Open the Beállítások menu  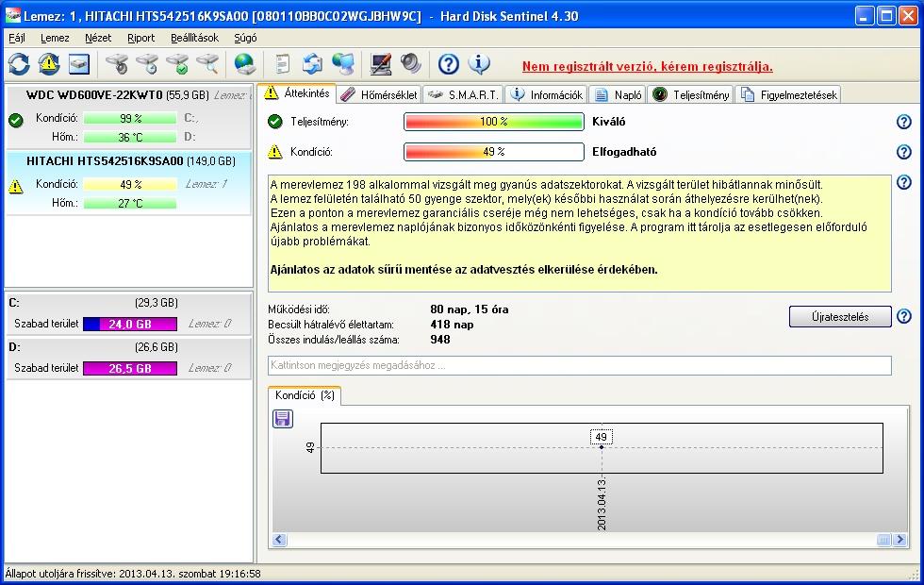[194, 38]
